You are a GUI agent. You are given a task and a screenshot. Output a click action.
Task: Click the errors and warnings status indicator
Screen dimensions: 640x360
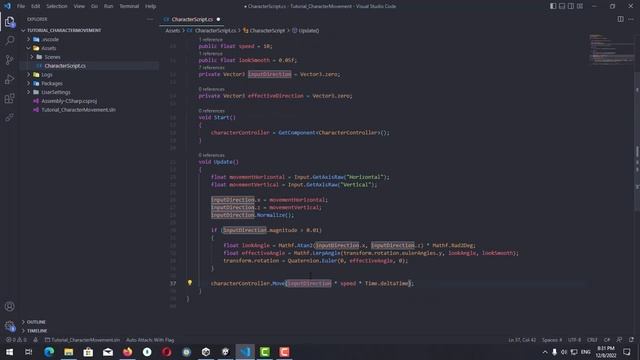[x=17, y=340]
